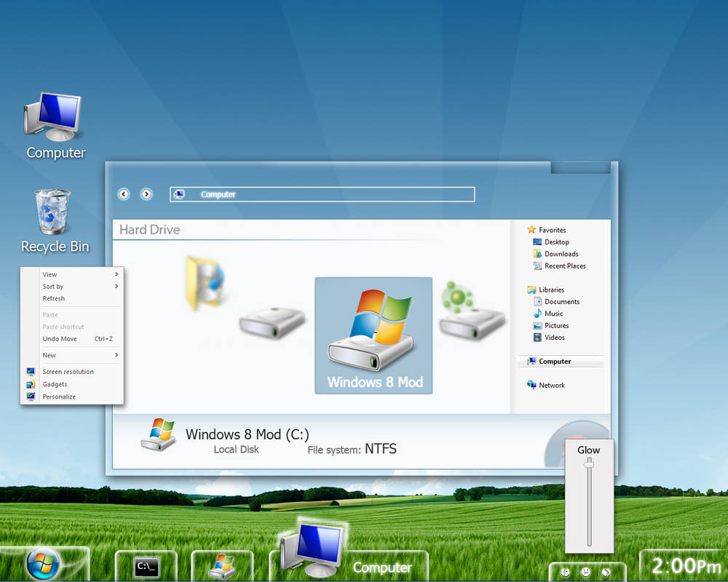Click the NTFS file system value

(380, 449)
